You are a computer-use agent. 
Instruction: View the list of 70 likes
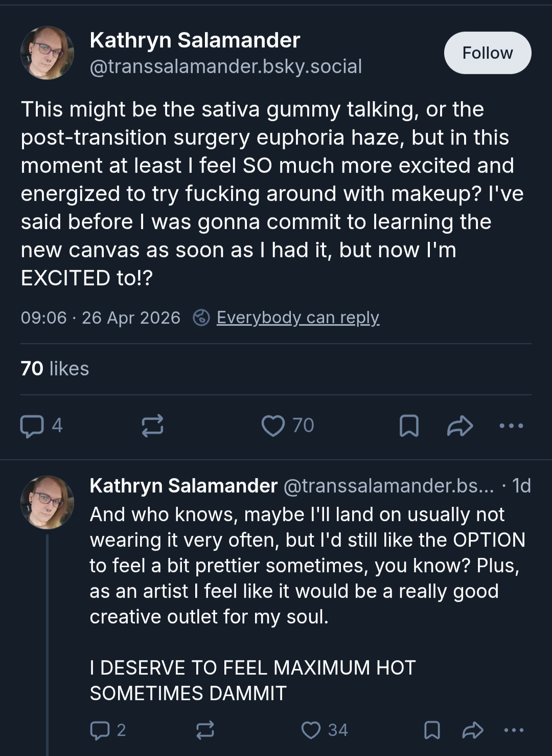click(x=55, y=369)
